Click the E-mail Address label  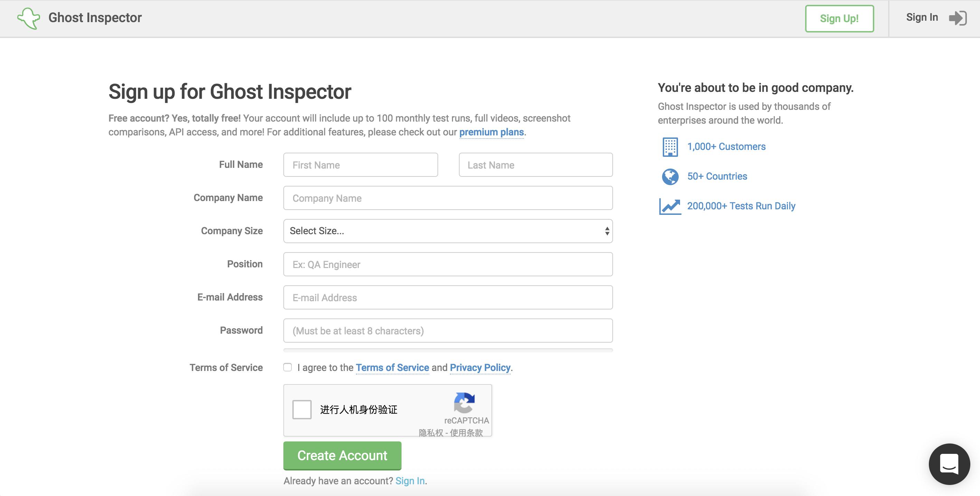click(x=230, y=297)
